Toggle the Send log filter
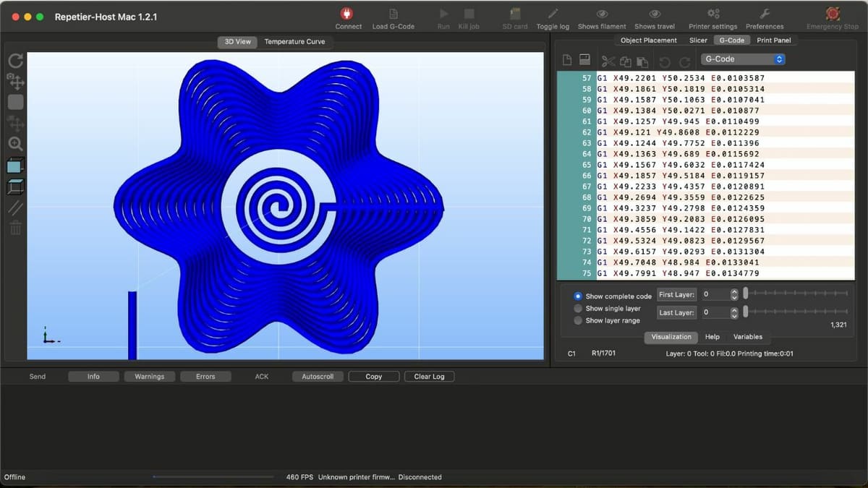 pos(37,377)
